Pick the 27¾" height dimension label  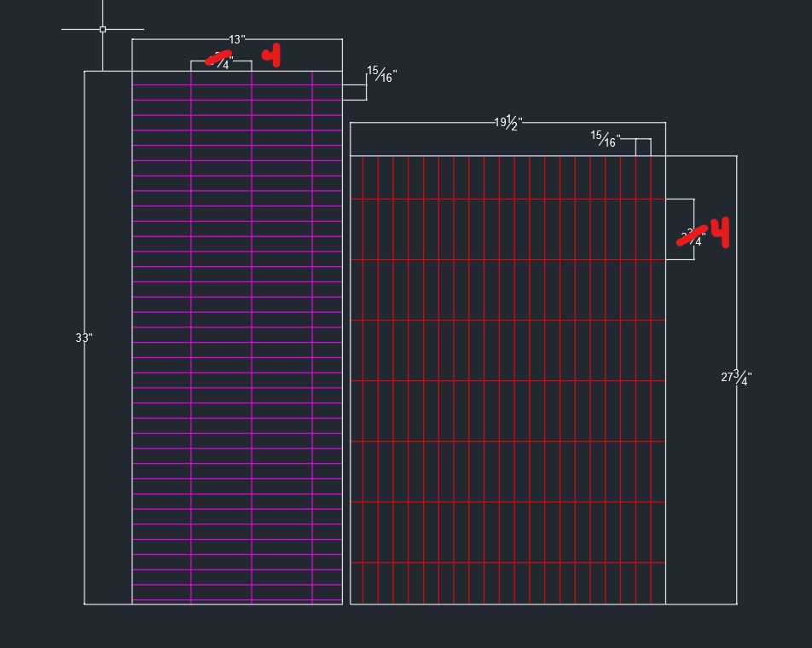[x=736, y=377]
